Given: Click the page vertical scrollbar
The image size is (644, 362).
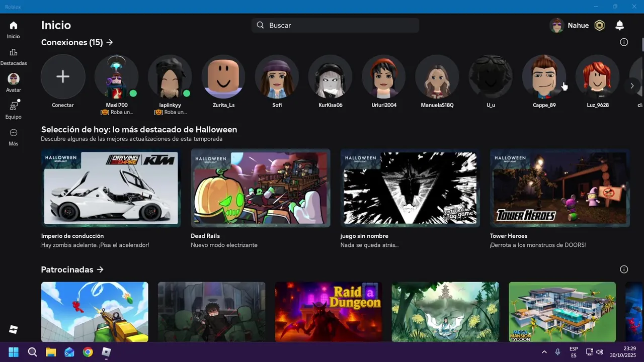Looking at the screenshot, I should [642, 44].
